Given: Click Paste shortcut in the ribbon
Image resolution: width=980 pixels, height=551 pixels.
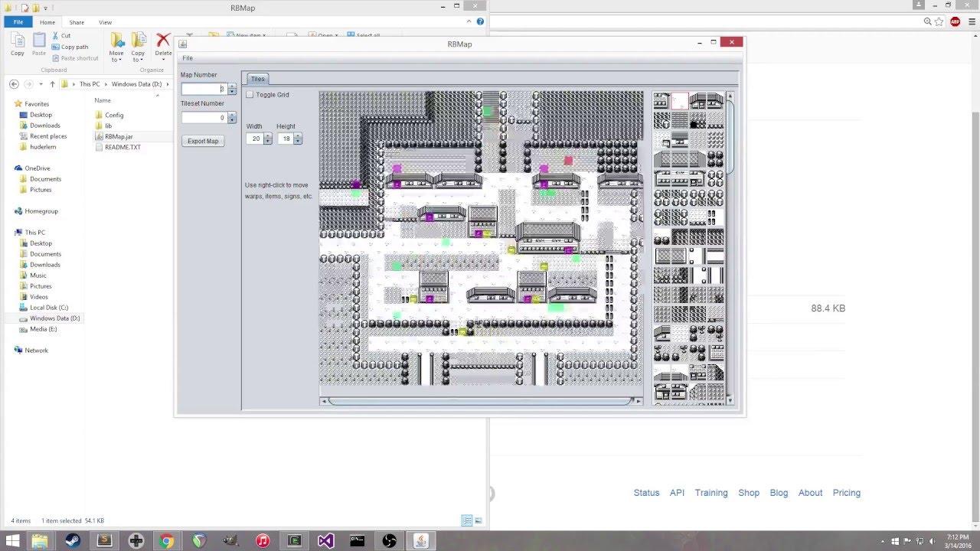Looking at the screenshot, I should (x=74, y=58).
